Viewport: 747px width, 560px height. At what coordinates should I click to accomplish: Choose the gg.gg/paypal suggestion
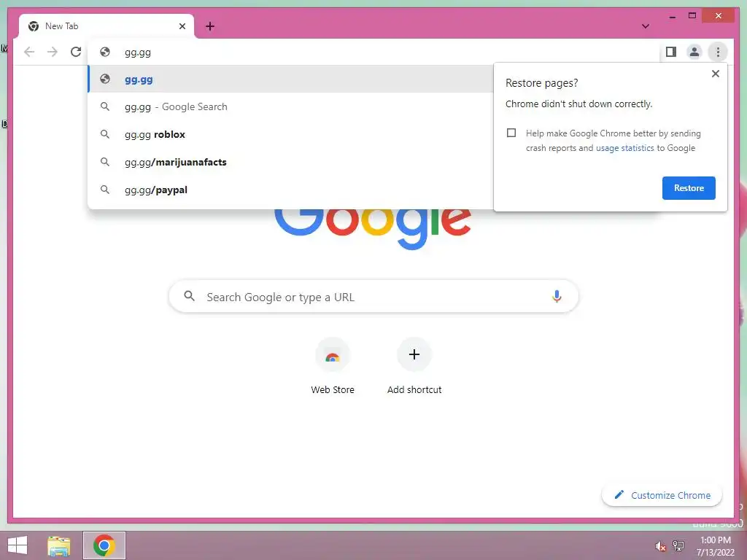[290, 190]
